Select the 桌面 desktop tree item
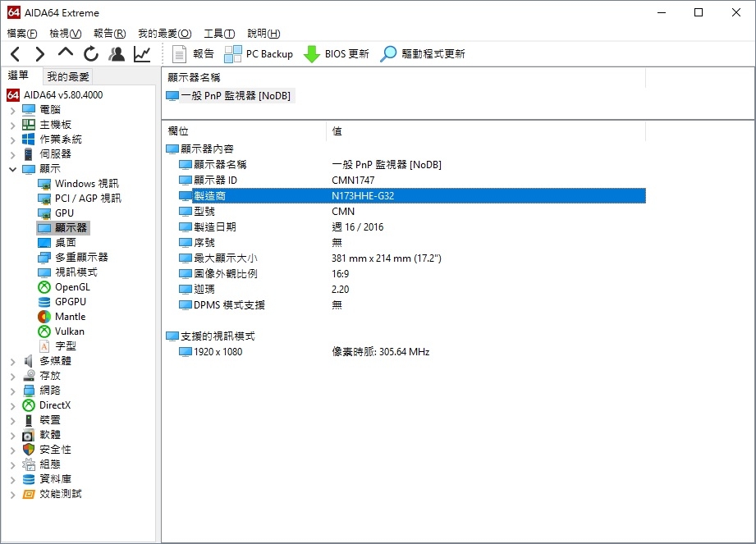756x544 pixels. pos(57,242)
